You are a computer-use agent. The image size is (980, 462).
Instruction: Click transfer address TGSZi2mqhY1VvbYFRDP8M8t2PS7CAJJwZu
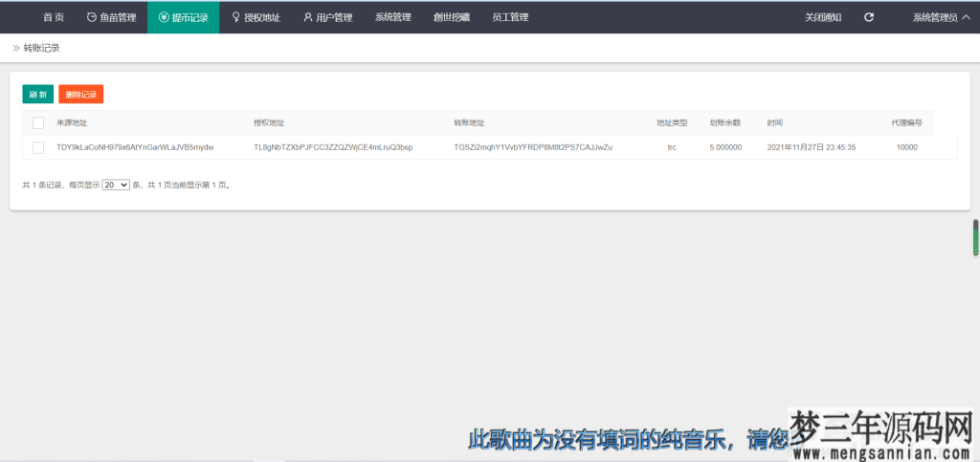click(x=533, y=147)
